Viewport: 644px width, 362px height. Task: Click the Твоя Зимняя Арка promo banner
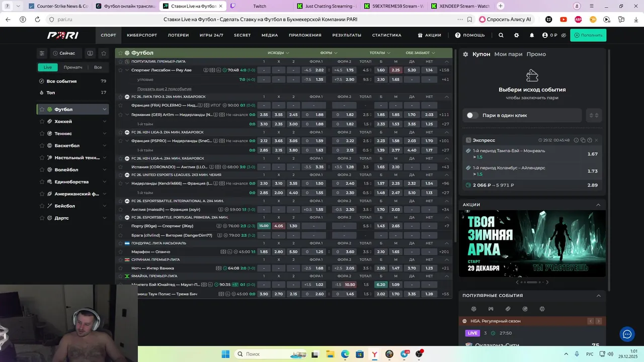[x=532, y=243]
